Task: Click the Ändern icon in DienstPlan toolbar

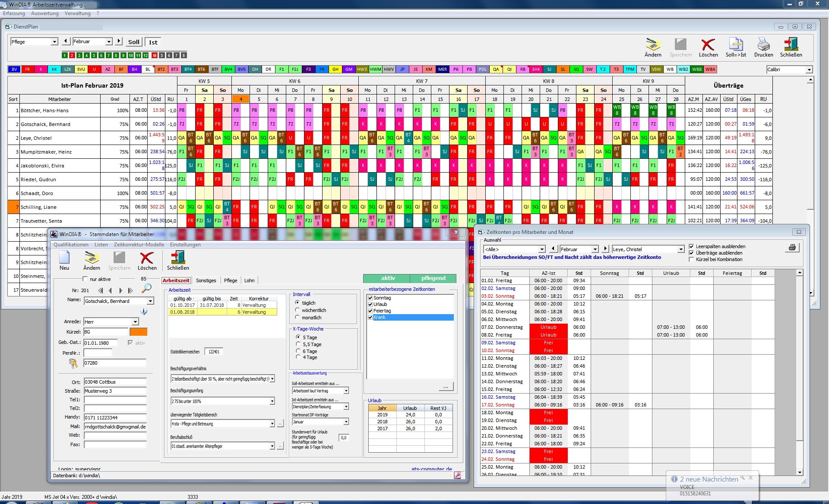Action: 652,44
